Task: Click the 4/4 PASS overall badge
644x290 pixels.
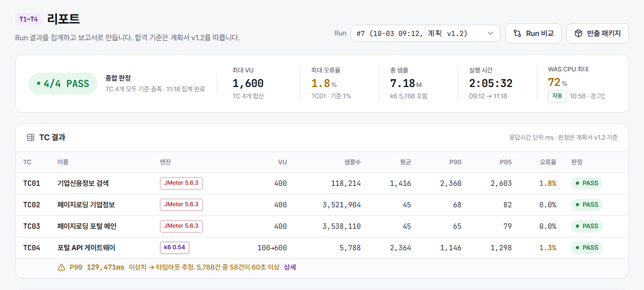Action: 63,83
